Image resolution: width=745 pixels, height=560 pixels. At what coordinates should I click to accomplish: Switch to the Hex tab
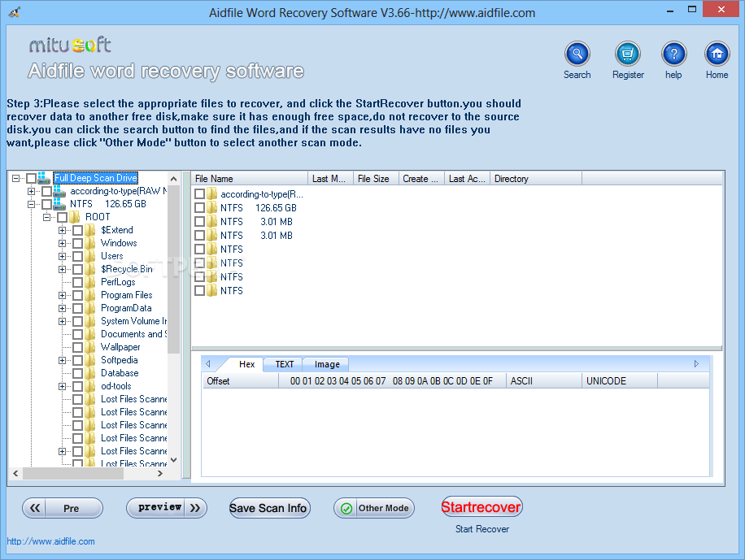point(246,364)
